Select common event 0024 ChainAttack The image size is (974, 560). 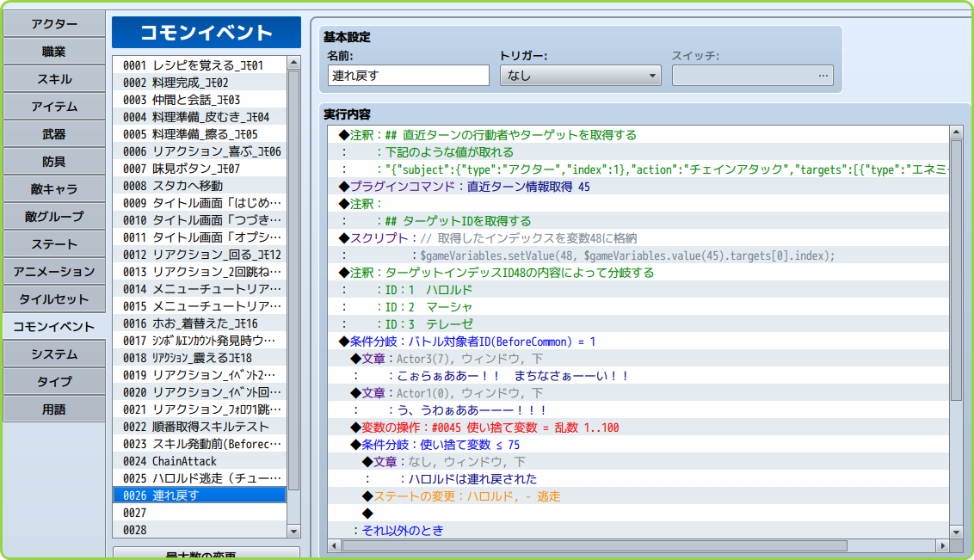tap(200, 461)
